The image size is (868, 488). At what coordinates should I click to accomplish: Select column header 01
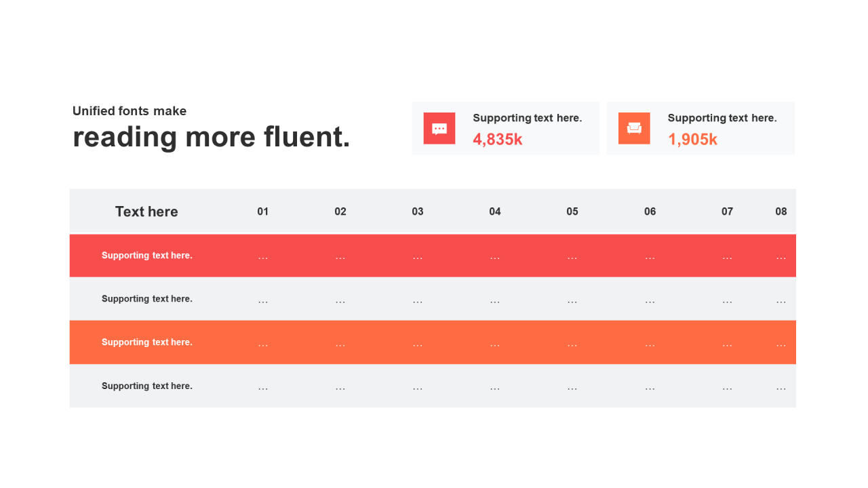click(263, 211)
